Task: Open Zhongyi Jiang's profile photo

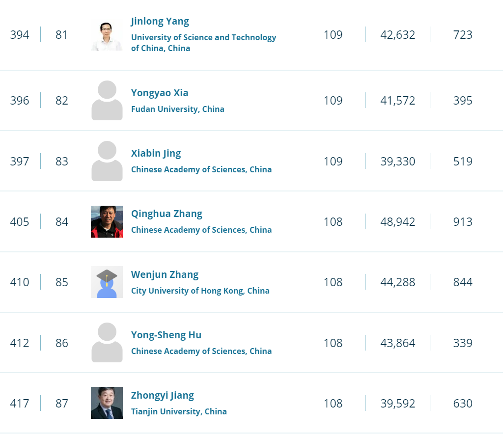Action: (107, 403)
